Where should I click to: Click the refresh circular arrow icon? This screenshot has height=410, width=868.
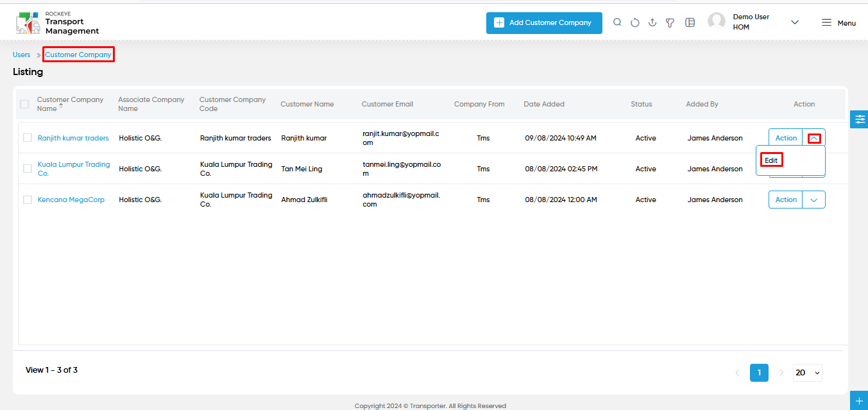pyautogui.click(x=635, y=22)
